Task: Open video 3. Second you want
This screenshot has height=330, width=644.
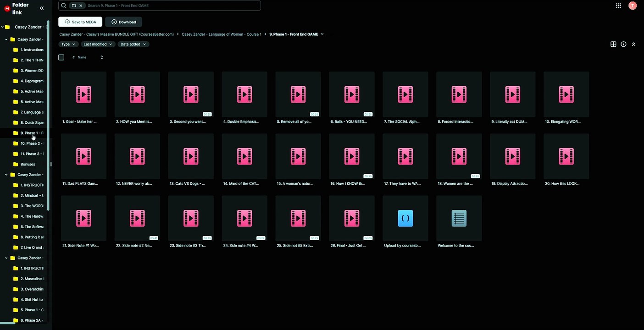Action: coord(191,98)
